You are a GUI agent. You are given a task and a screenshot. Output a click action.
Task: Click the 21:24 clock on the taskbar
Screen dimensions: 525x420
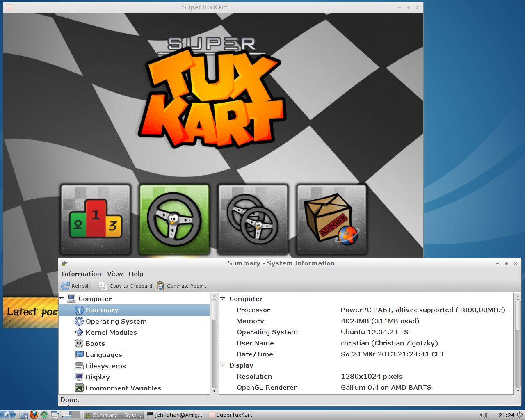pyautogui.click(x=506, y=415)
